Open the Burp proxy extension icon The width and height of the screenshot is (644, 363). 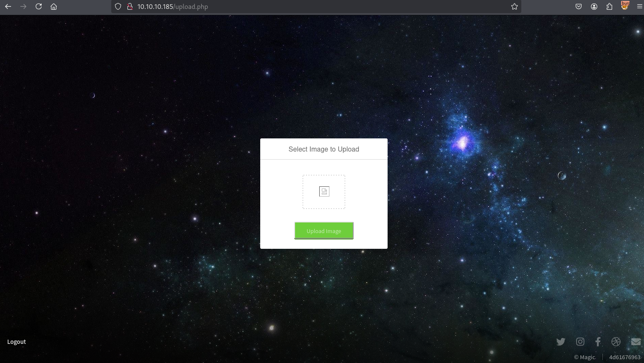[x=625, y=6]
